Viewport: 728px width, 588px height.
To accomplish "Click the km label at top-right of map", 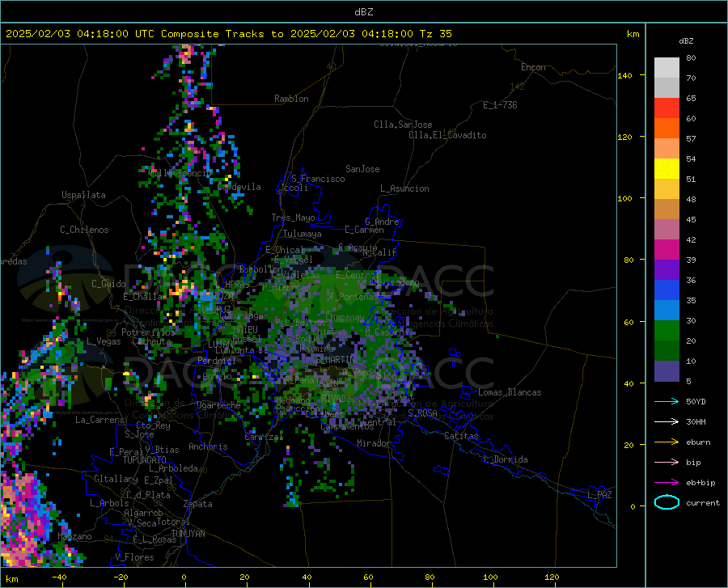I will pyautogui.click(x=633, y=34).
